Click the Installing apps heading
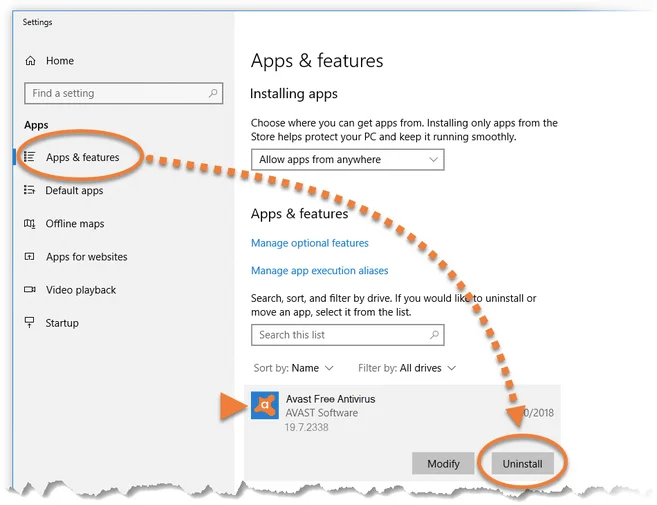 (x=294, y=93)
